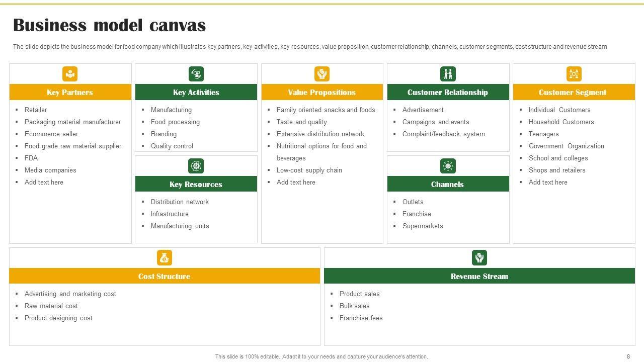Select the Key Partners header

[x=70, y=92]
